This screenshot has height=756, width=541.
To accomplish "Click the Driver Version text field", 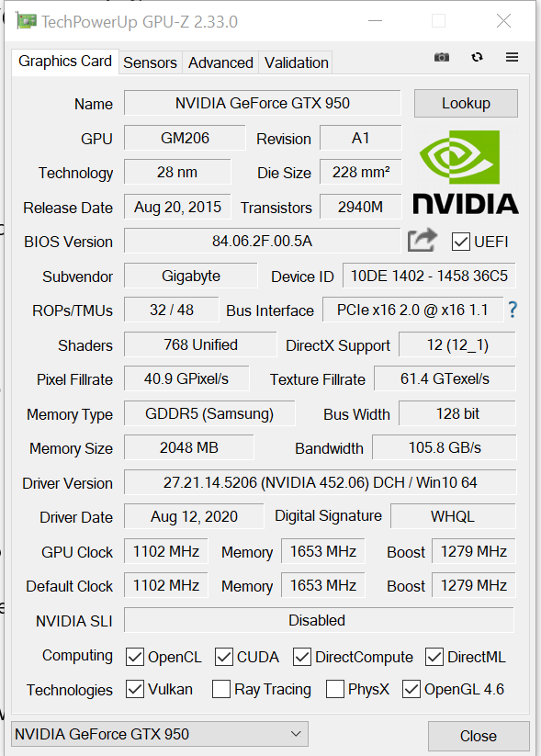I will coord(321,482).
